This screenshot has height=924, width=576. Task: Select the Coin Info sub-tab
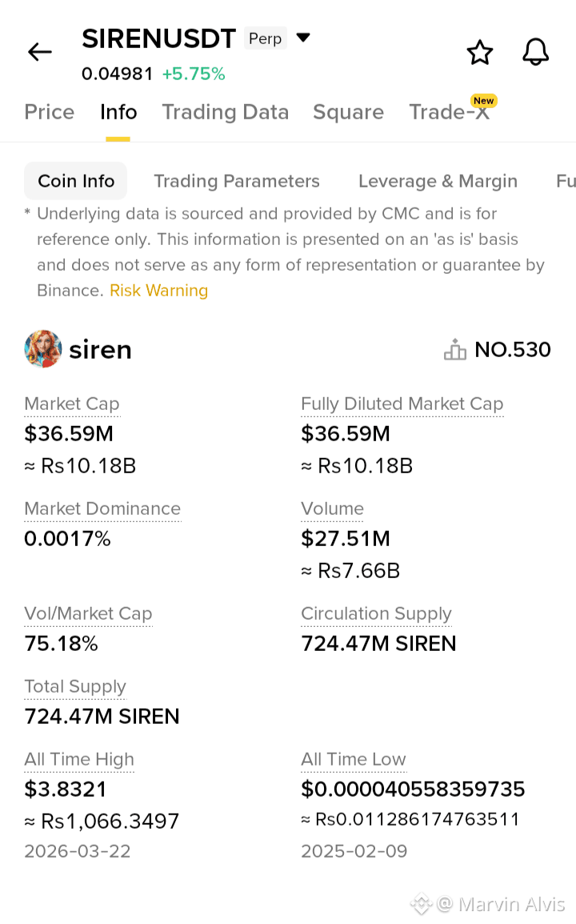point(76,181)
